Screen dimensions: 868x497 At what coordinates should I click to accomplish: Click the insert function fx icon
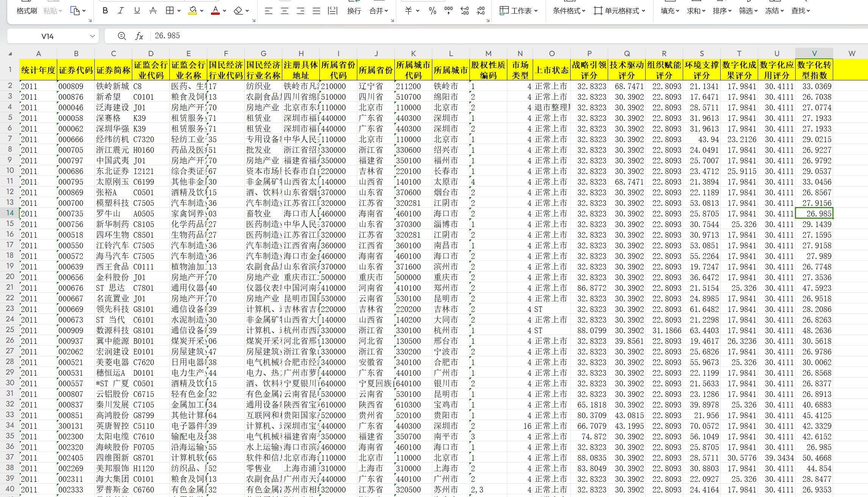139,36
